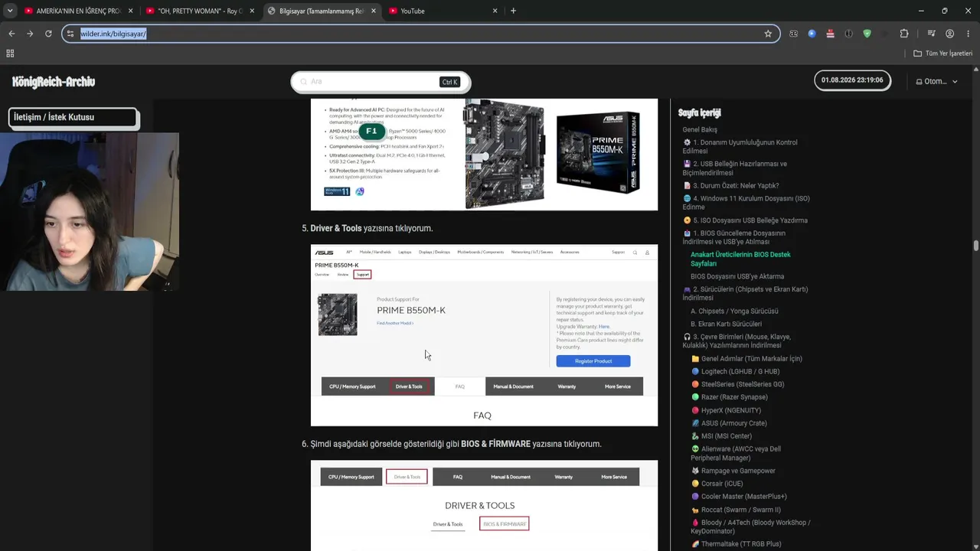This screenshot has height=551, width=980.
Task: Jump to Sürücülerin (Chipsets ve Ekran Kartı)
Action: click(746, 293)
